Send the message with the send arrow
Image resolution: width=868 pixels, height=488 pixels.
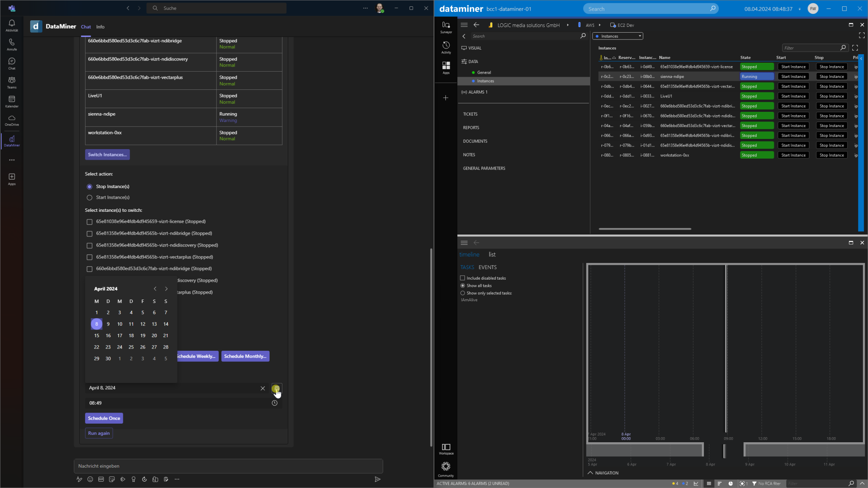[x=377, y=479]
